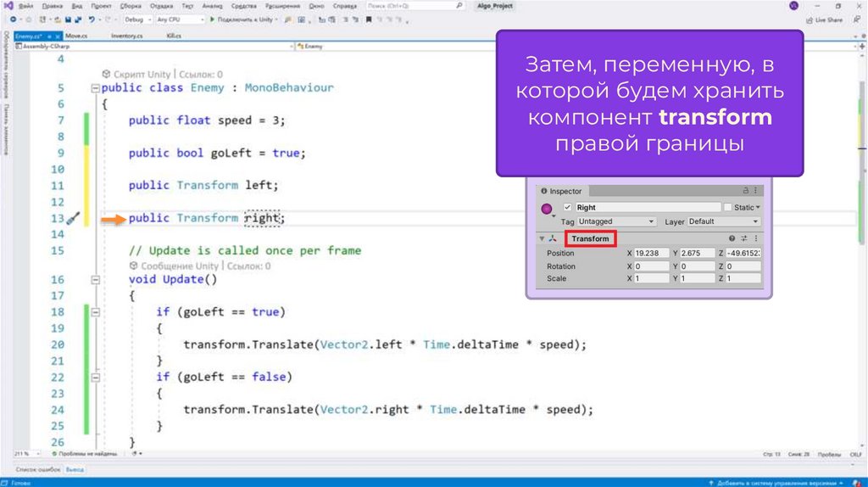Open the Tag Untagged dropdown
Viewport: 868px width, 487px height.
tap(616, 221)
